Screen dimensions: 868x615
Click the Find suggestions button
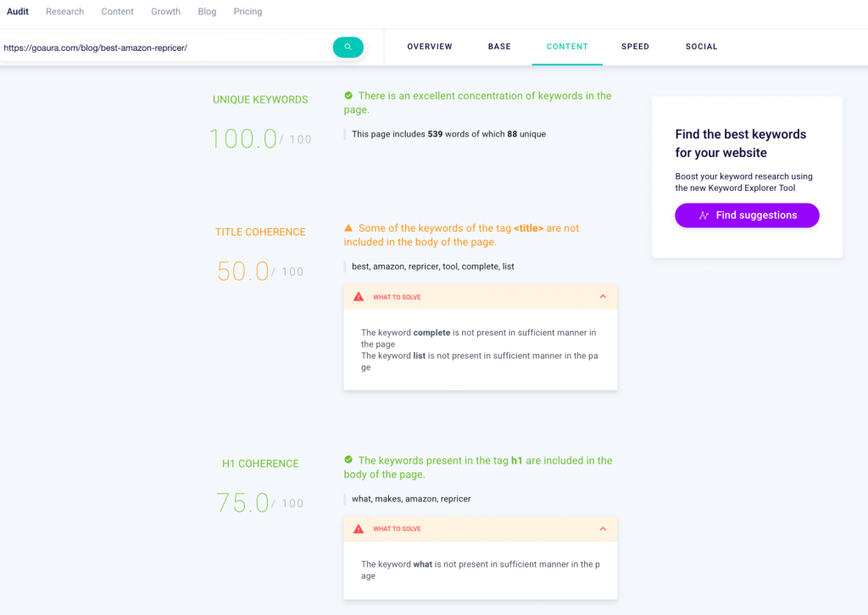(747, 215)
